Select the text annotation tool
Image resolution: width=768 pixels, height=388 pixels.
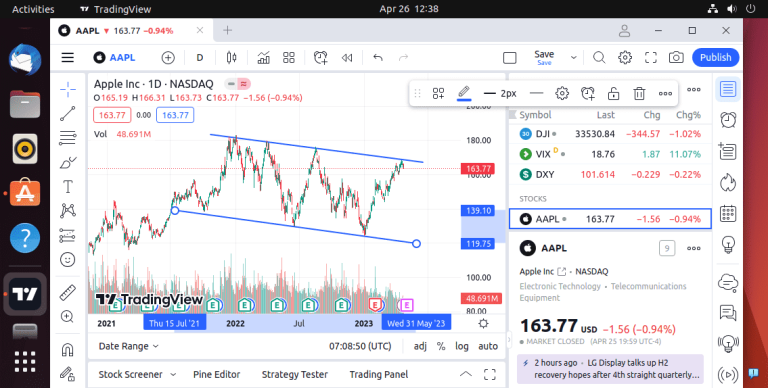click(68, 187)
